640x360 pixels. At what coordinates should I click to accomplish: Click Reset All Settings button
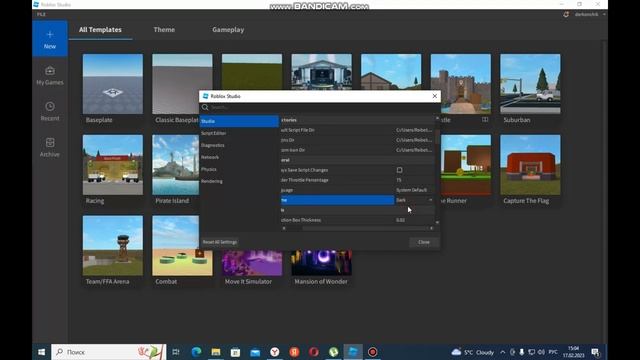point(220,242)
